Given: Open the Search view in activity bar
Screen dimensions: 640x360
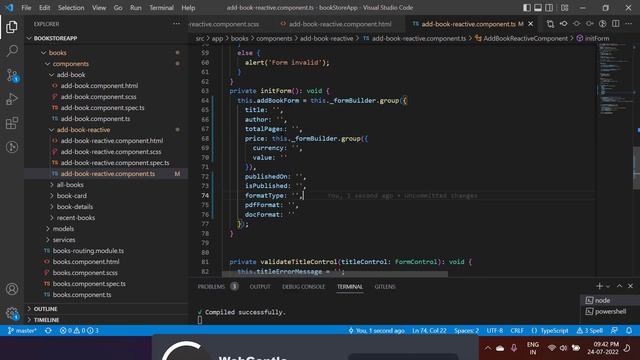Looking at the screenshot, I should pos(12,51).
